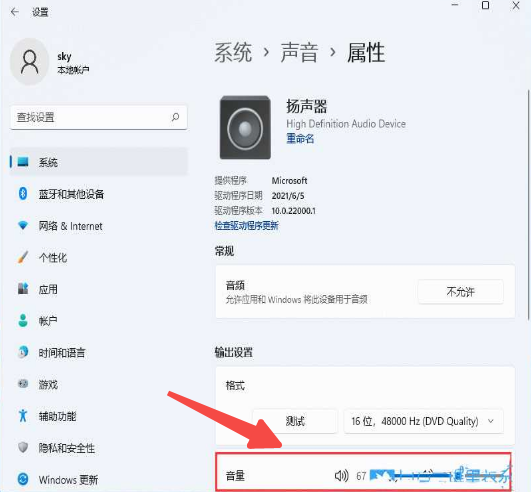The image size is (531, 492).
Task: Open 辅助功能 settings page
Action: click(99, 416)
